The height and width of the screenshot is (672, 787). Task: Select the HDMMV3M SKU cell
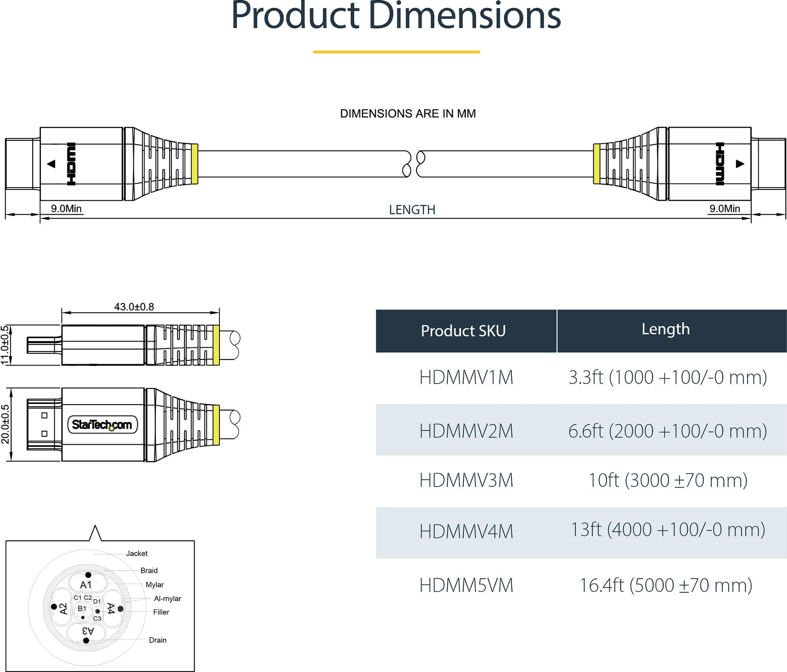click(x=466, y=481)
